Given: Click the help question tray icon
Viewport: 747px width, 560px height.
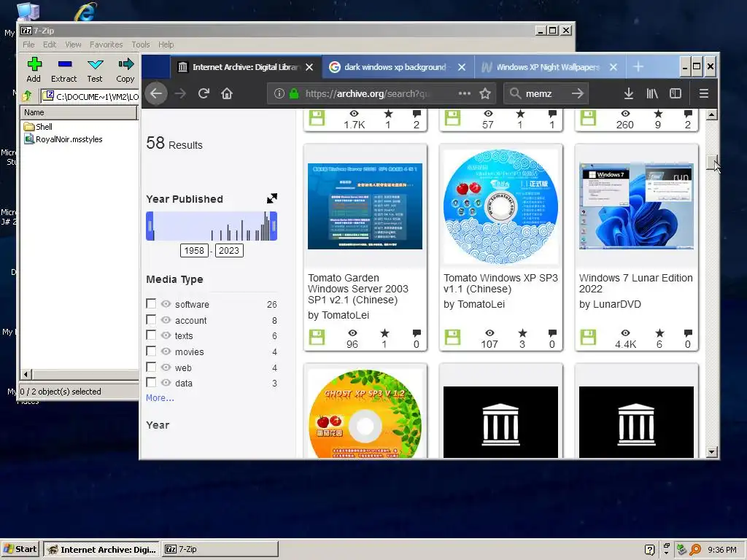Looking at the screenshot, I should point(649,550).
